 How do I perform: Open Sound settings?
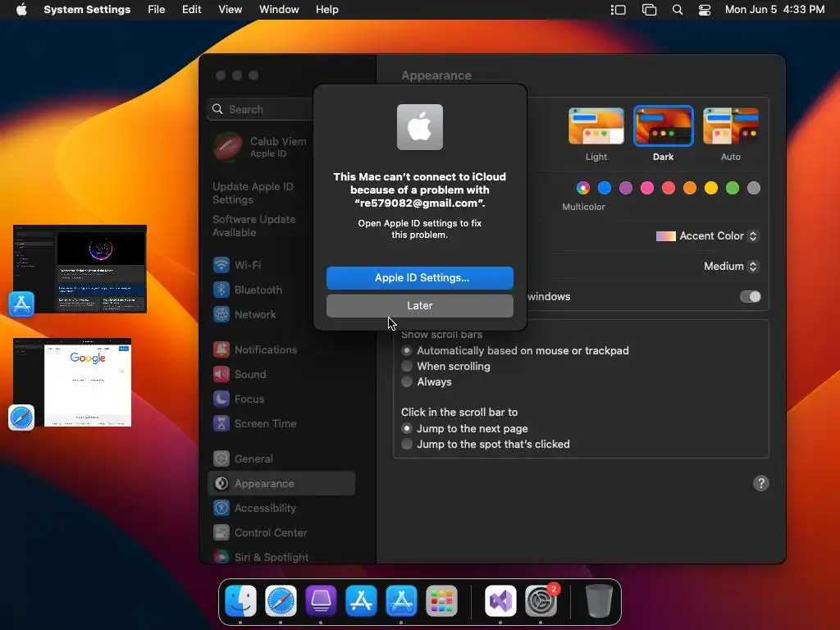click(x=240, y=374)
